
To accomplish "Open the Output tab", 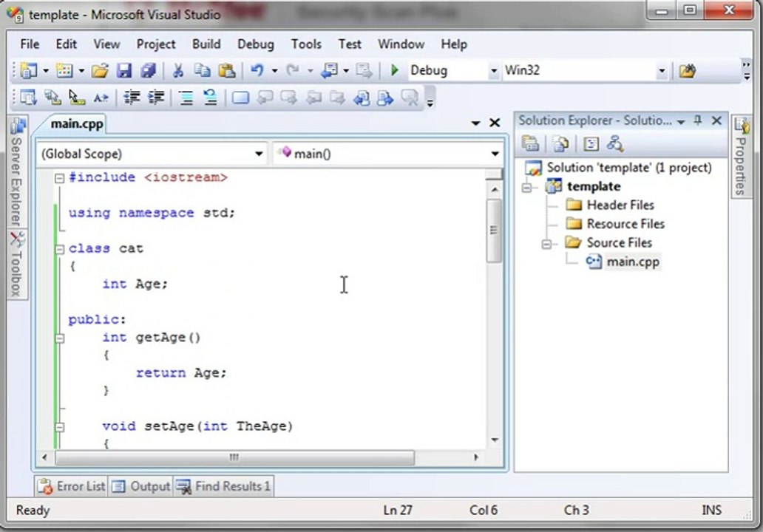I will 140,485.
